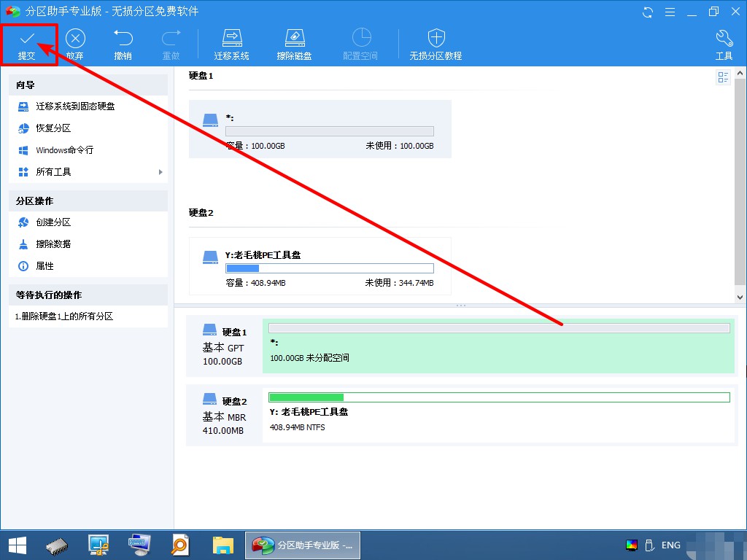The width and height of the screenshot is (747, 560).
Task: Click the display color tray icon
Action: pyautogui.click(x=632, y=545)
